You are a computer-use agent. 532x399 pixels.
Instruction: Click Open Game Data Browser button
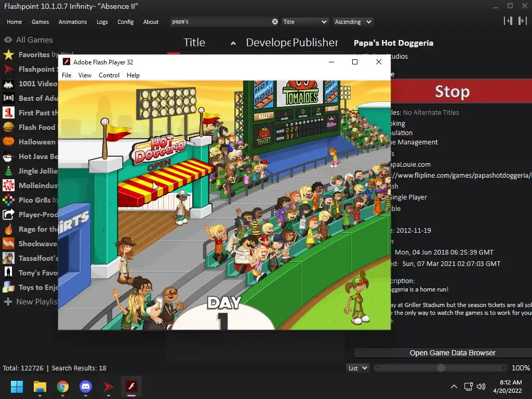[453, 353]
